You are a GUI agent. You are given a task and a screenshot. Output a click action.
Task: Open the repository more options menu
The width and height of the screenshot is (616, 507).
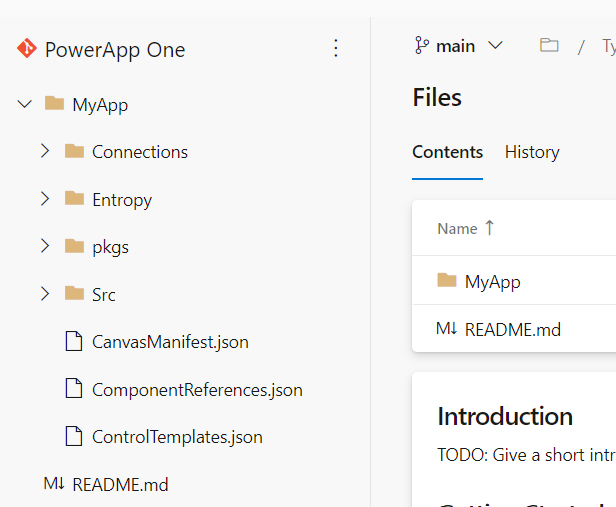tap(336, 48)
